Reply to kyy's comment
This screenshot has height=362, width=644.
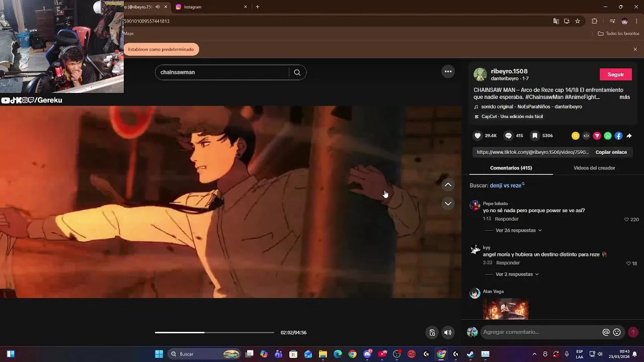pos(508,263)
